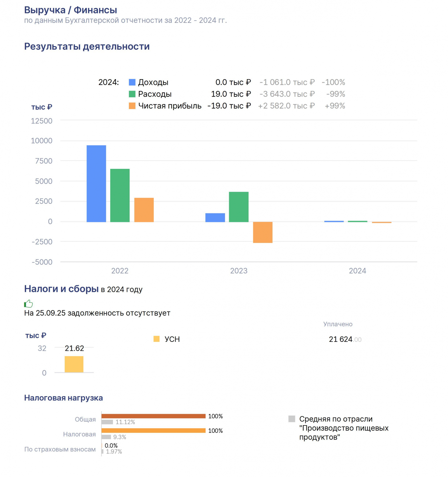Click the Налоговая 100% orange bar
Viewport: 448px width, 477px height.
(154, 431)
